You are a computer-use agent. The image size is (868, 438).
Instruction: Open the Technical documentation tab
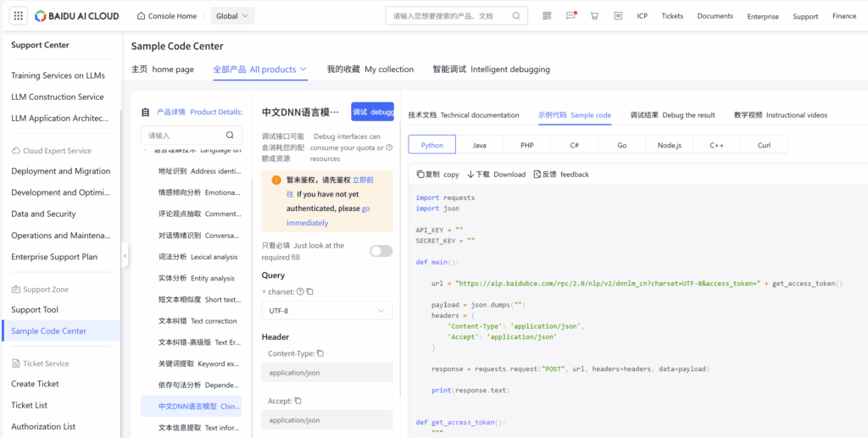tap(464, 115)
